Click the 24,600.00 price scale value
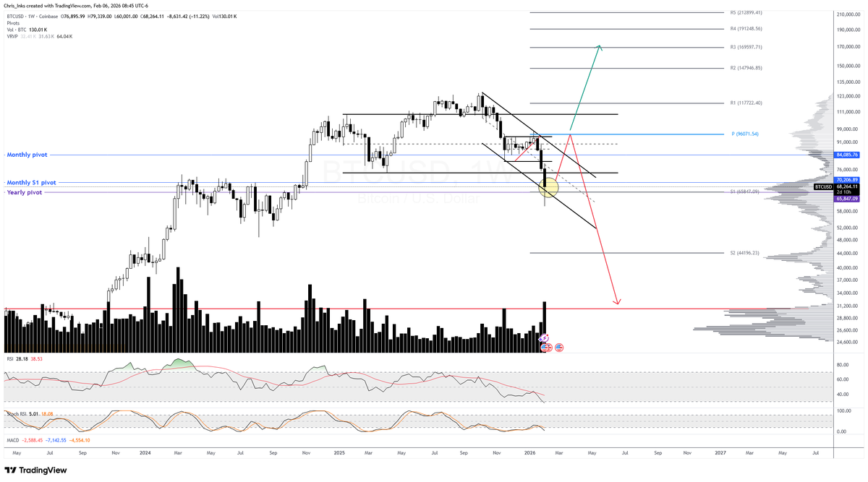 coord(847,342)
